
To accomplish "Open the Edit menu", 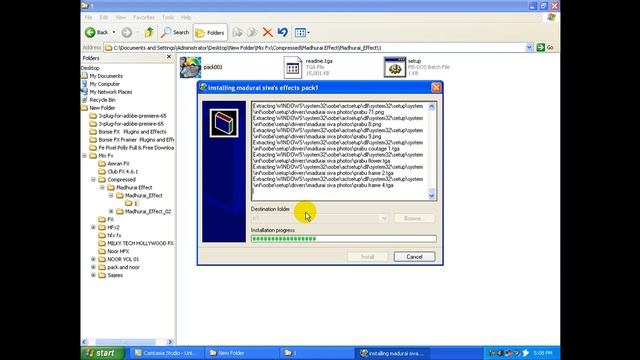I will tap(104, 17).
